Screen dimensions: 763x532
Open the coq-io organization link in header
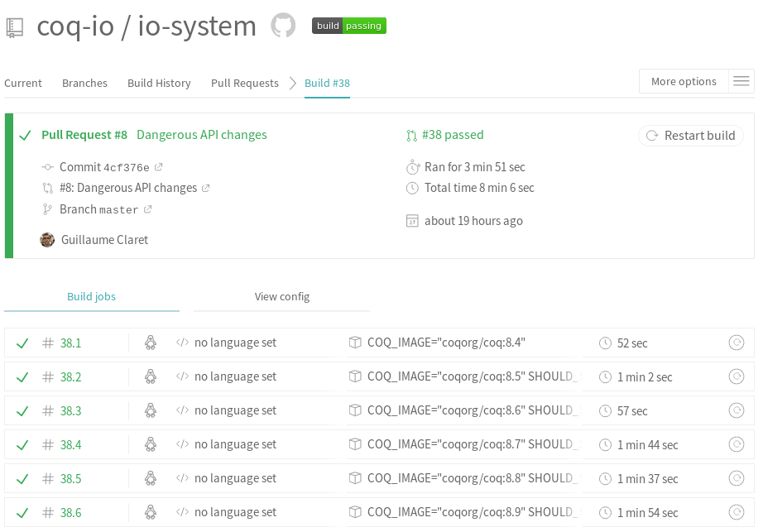click(75, 26)
